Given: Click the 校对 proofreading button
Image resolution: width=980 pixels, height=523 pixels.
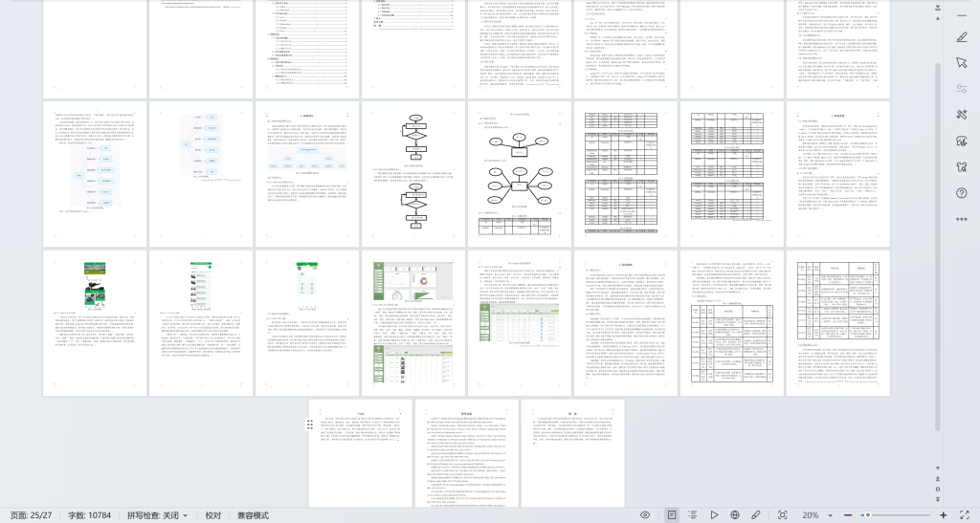Looking at the screenshot, I should [x=213, y=515].
